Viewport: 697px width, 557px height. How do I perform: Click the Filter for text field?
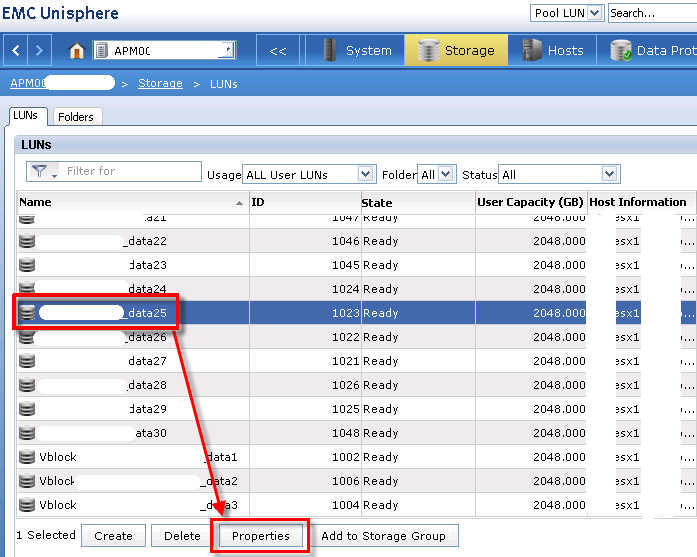click(x=131, y=171)
